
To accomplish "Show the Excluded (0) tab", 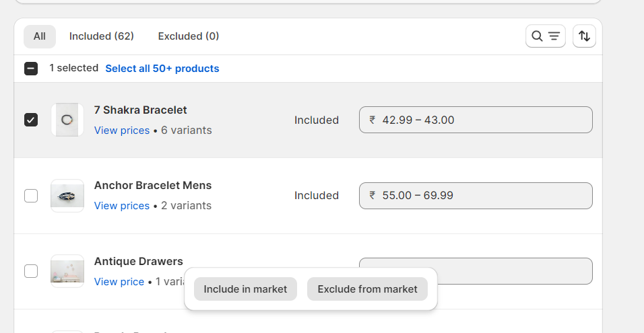I will [189, 36].
